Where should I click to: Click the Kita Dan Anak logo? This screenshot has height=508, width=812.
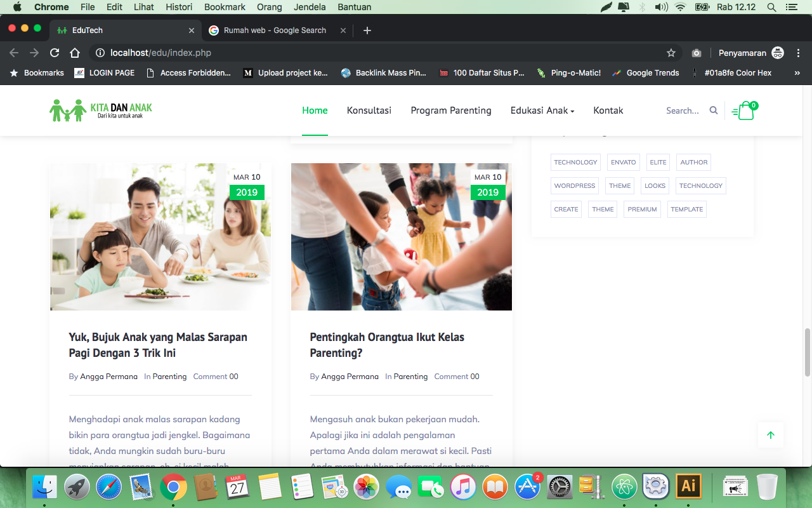(101, 110)
